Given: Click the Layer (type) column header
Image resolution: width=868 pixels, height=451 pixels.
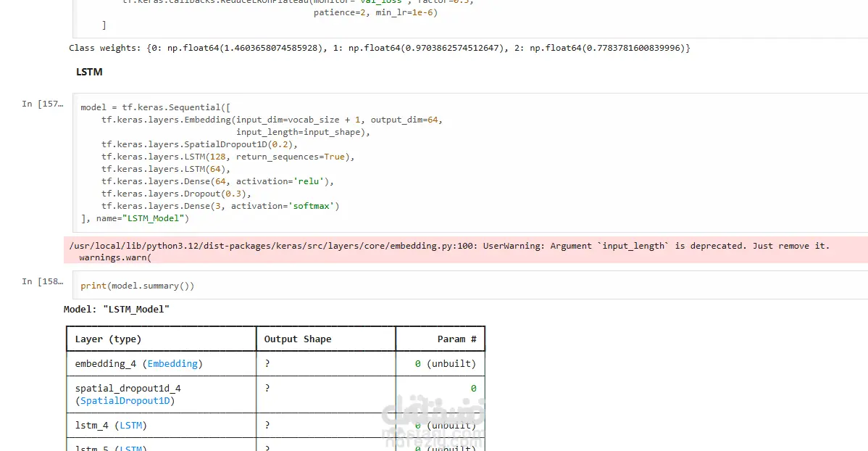Looking at the screenshot, I should point(108,339).
